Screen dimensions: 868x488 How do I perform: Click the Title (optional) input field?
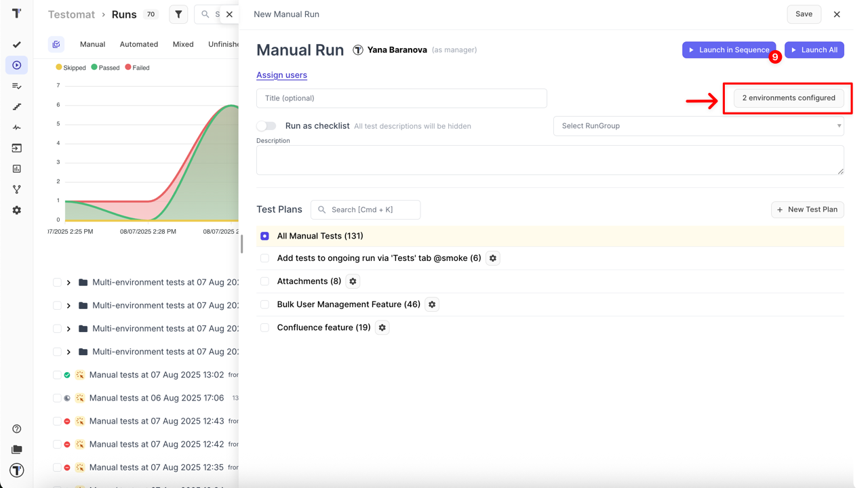tap(401, 98)
